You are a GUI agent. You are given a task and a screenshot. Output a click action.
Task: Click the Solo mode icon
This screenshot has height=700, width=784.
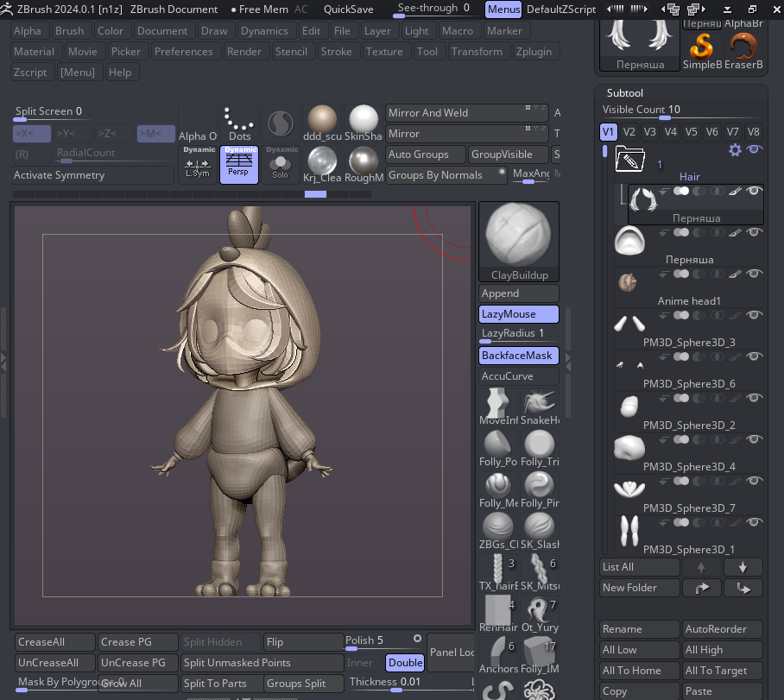click(x=281, y=164)
